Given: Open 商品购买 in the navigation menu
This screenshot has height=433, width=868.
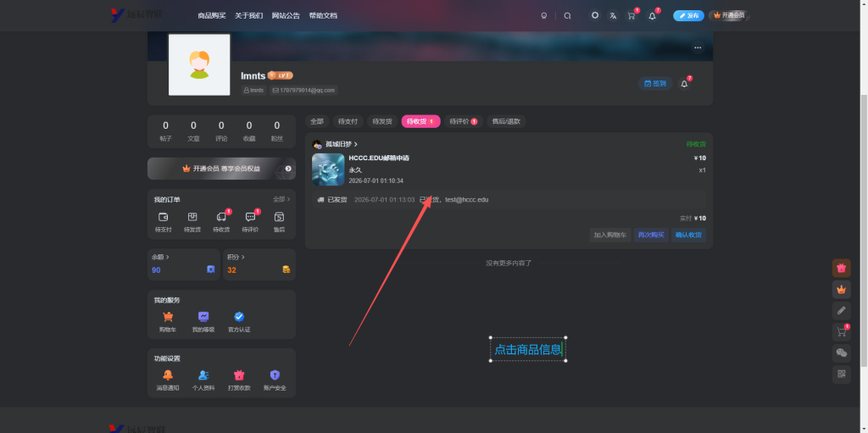Looking at the screenshot, I should [x=211, y=15].
